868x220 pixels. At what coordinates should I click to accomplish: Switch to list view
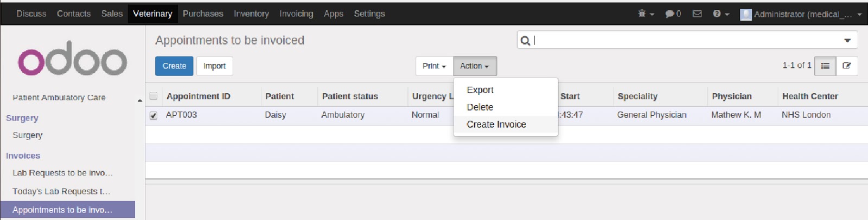point(825,66)
